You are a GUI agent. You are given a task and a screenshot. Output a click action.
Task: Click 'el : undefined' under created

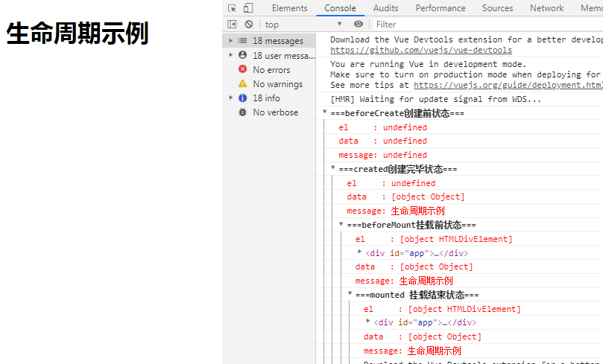pyautogui.click(x=391, y=183)
